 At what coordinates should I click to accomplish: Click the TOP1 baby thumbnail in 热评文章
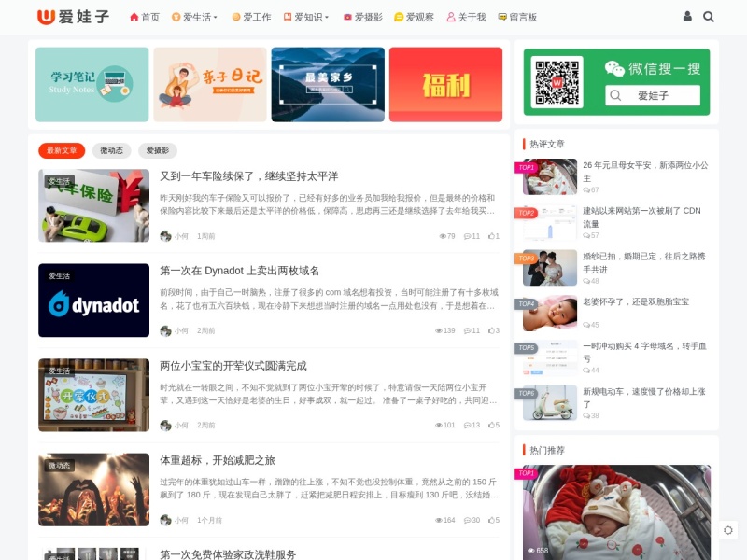[x=550, y=176]
